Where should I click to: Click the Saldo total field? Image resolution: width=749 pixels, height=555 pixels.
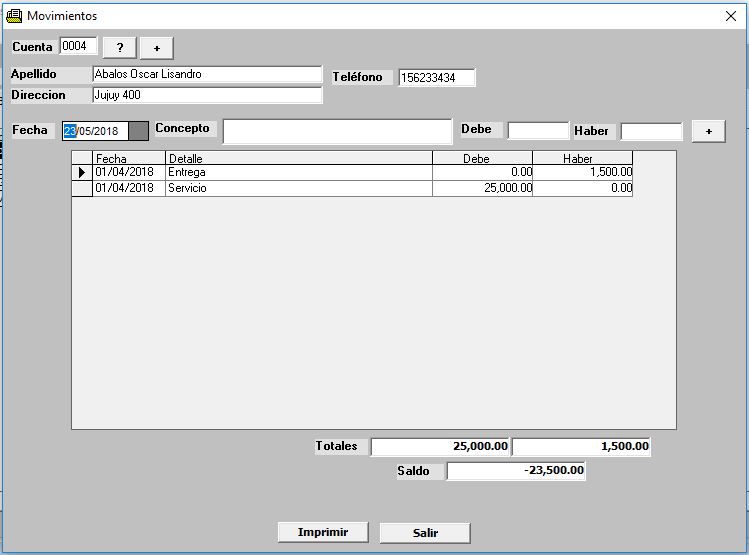(515, 471)
